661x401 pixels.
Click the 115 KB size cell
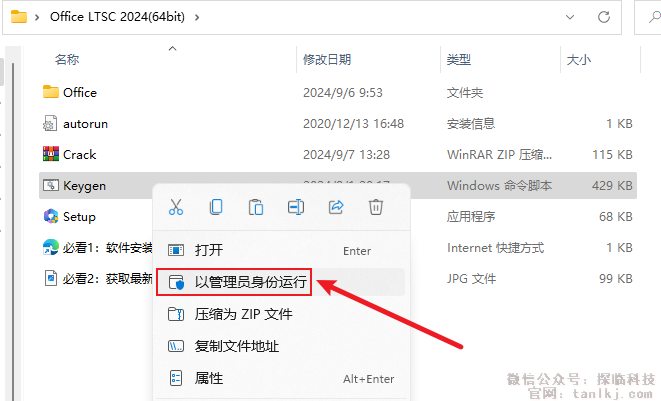point(612,155)
